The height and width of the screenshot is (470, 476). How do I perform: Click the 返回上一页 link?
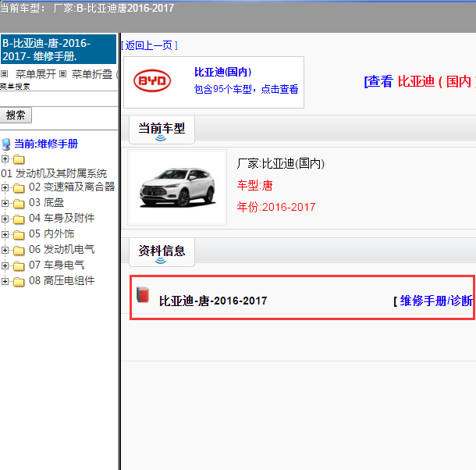(149, 45)
